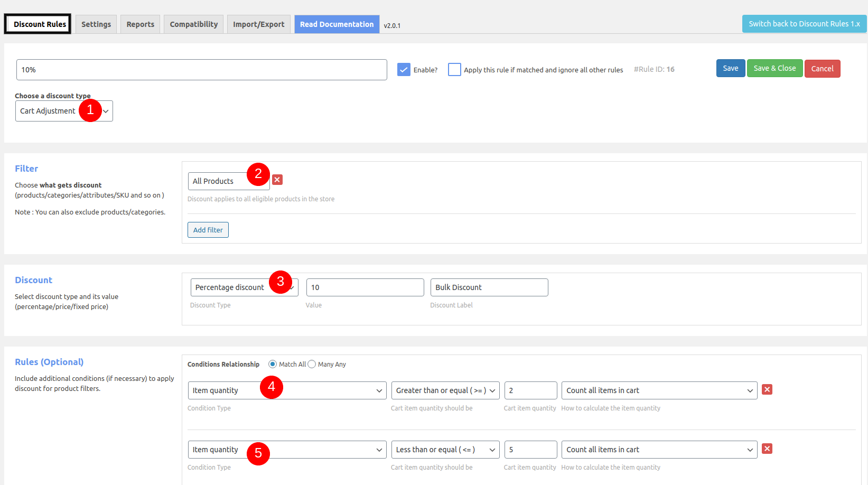The width and height of the screenshot is (868, 485).
Task: Check Apply this rule and ignore others
Action: point(454,70)
